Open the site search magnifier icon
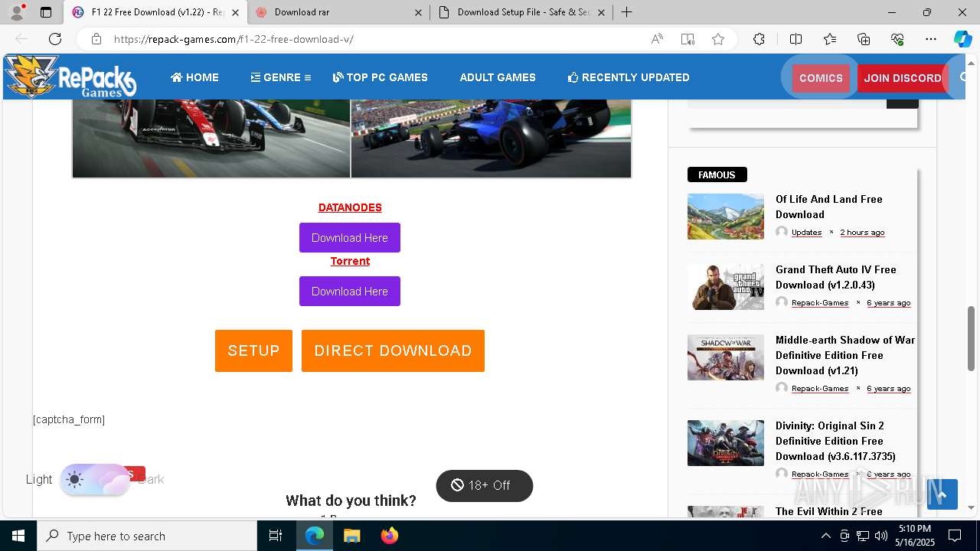Viewport: 980px width, 551px height. point(965,77)
